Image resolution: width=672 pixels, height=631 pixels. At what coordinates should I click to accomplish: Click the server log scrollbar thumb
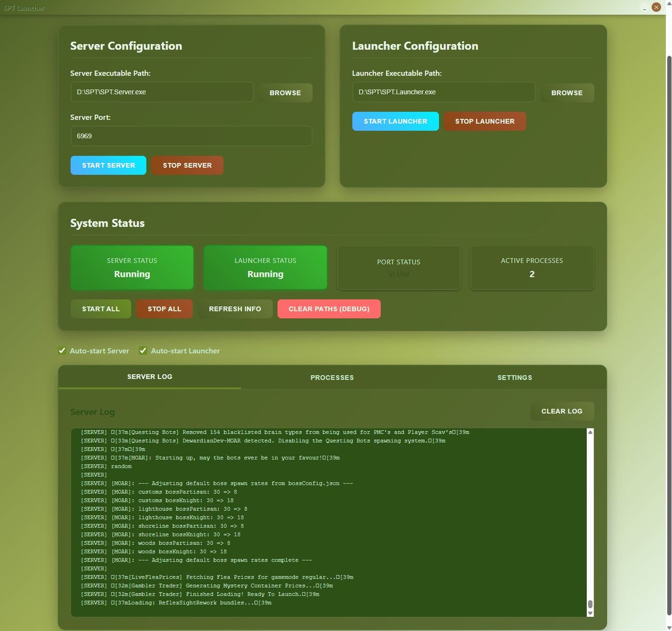(x=590, y=604)
